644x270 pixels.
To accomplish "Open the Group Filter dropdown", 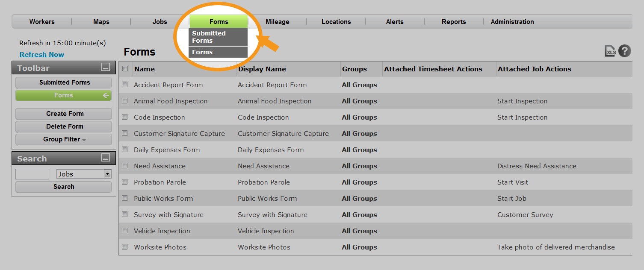I will [64, 139].
